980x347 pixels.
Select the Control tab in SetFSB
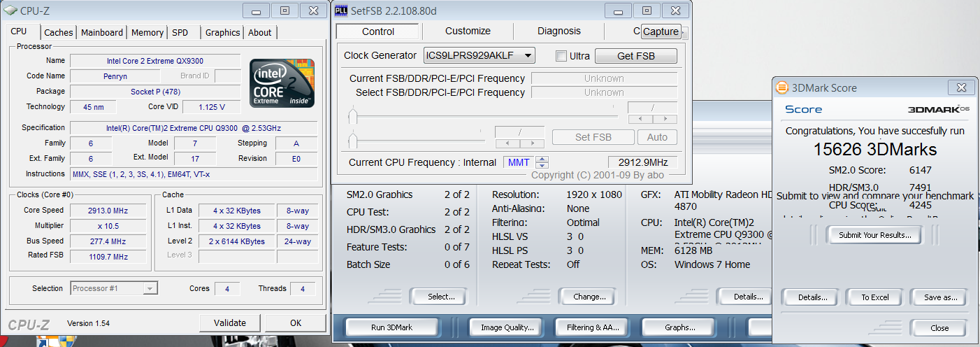[377, 31]
